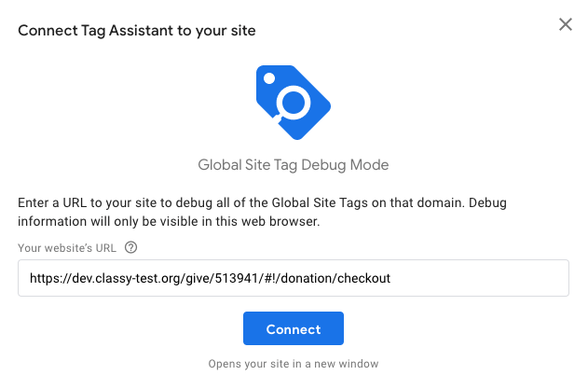Screen dimensions: 588x389
Task: Click the 'Opens your site in a new window' note
Action: tap(294, 364)
